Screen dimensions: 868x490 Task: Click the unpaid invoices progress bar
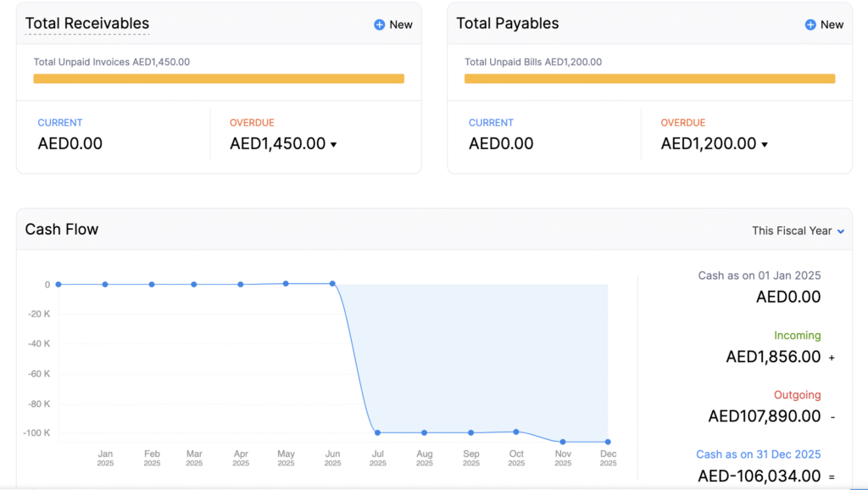pos(219,78)
